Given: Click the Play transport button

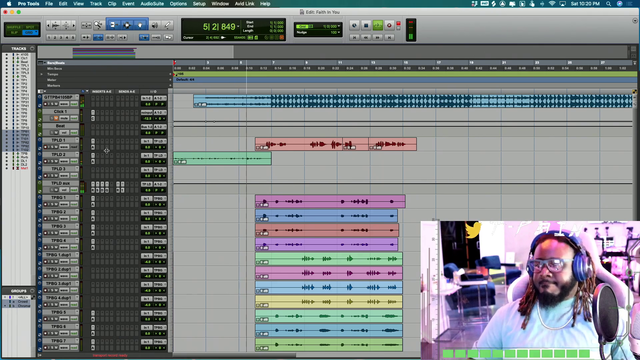Looking at the screenshot, I should tap(378, 25).
